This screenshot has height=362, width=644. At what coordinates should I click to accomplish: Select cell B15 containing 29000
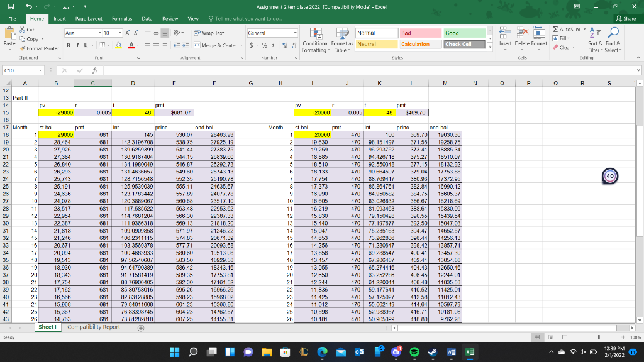click(55, 112)
